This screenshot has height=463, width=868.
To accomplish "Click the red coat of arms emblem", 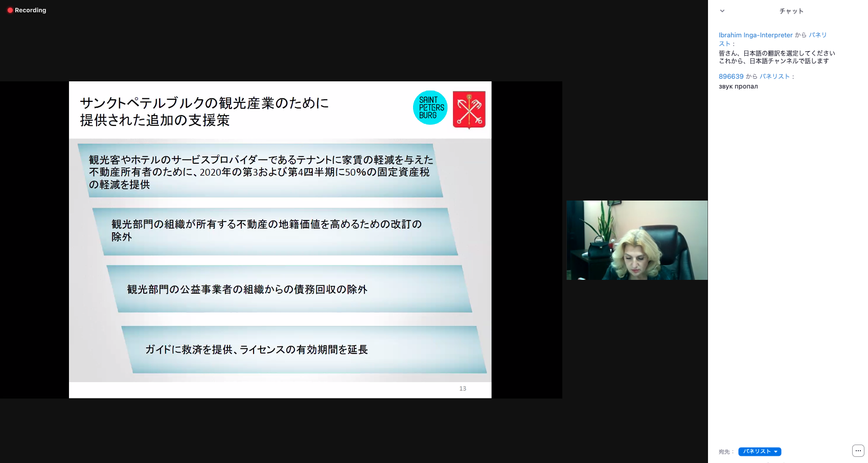I will tap(469, 109).
